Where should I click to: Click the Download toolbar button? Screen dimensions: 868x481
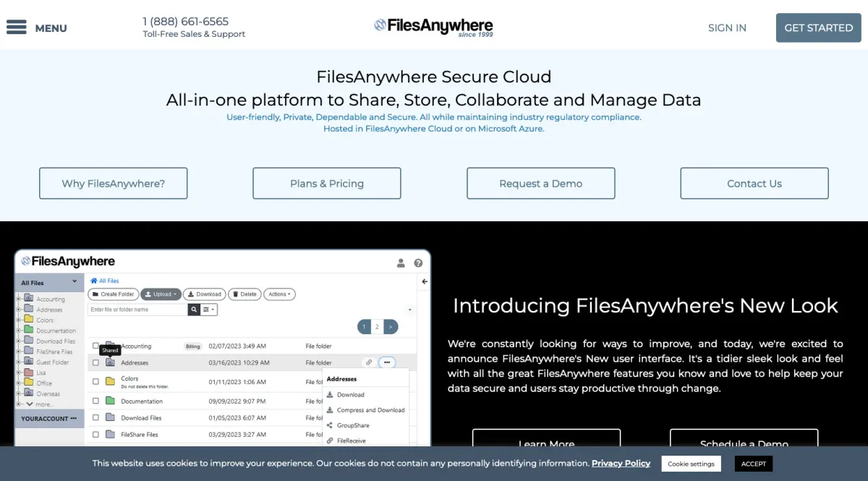pos(204,294)
